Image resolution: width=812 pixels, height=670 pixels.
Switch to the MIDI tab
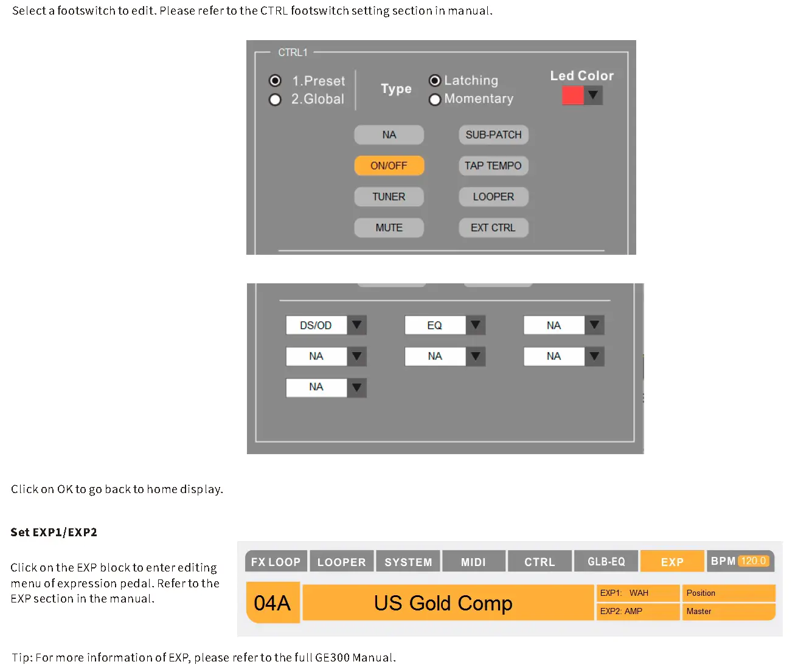tap(474, 562)
